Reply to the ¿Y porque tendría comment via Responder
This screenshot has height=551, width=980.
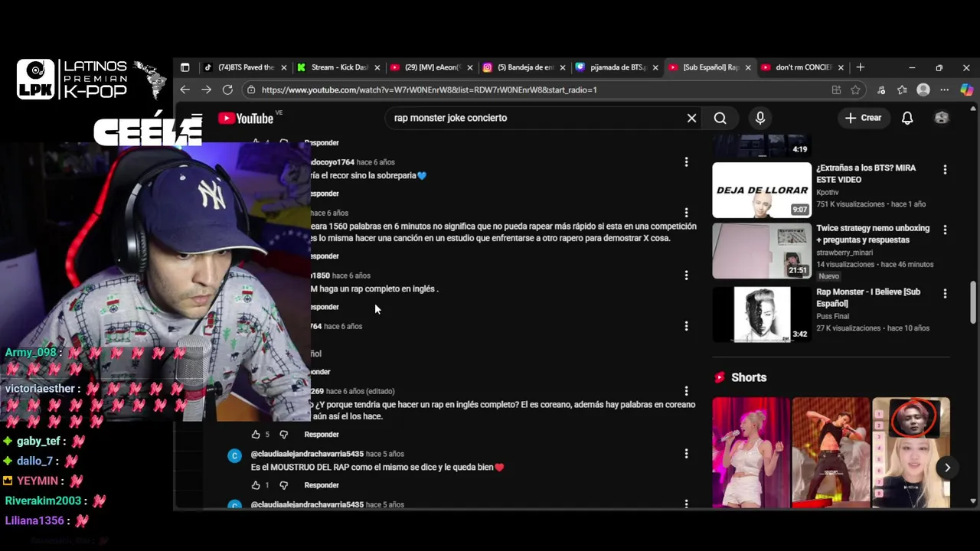(x=322, y=435)
